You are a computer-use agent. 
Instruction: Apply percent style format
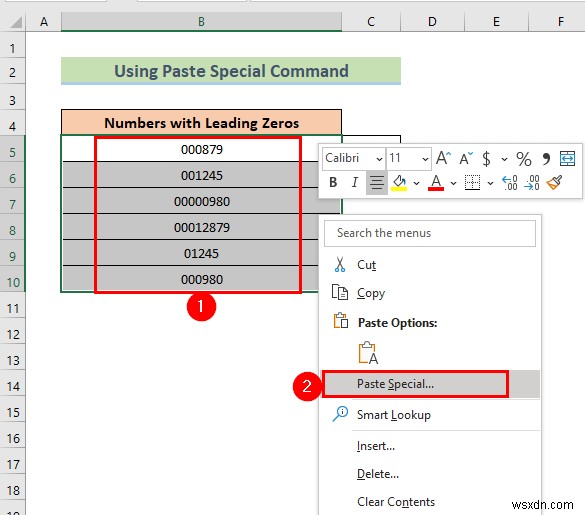click(524, 159)
